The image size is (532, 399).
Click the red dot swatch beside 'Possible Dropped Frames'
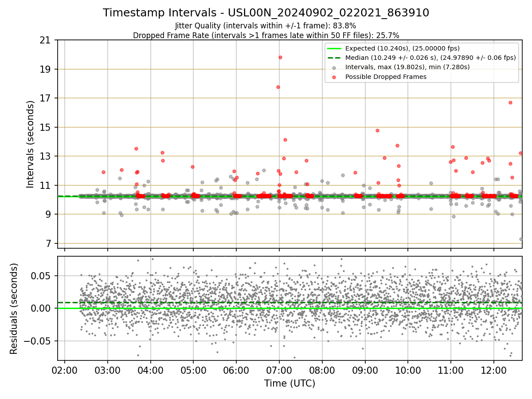(x=334, y=77)
